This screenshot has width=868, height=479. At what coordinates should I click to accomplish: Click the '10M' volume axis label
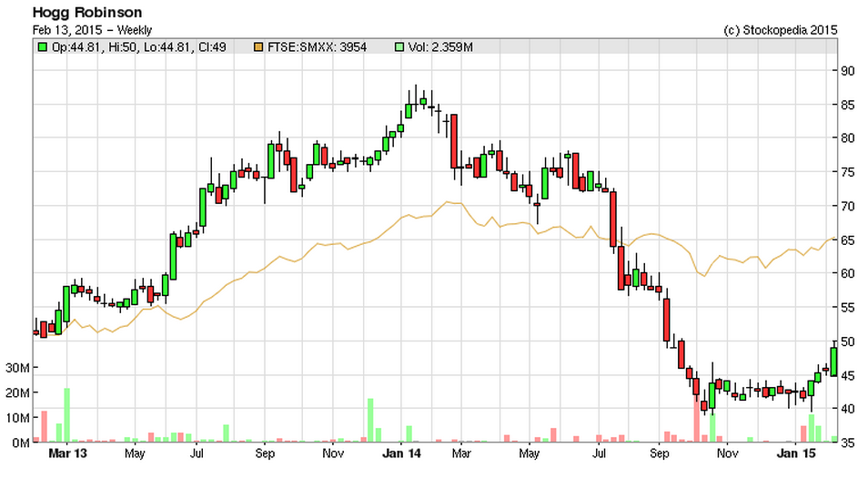pyautogui.click(x=17, y=418)
